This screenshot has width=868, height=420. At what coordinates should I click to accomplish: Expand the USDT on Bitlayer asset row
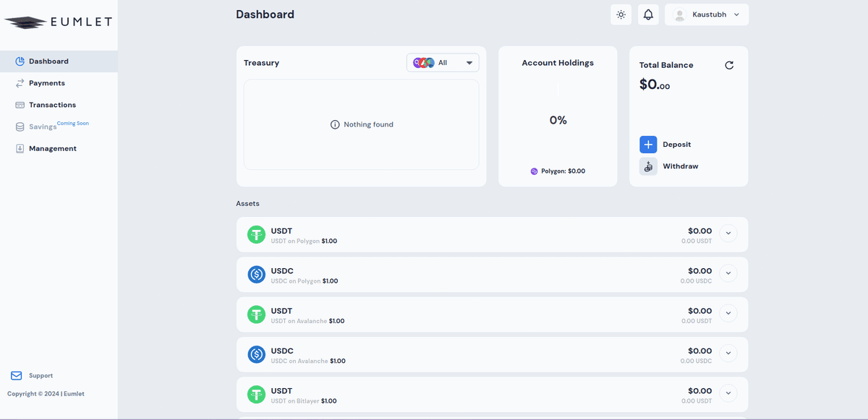click(x=728, y=394)
